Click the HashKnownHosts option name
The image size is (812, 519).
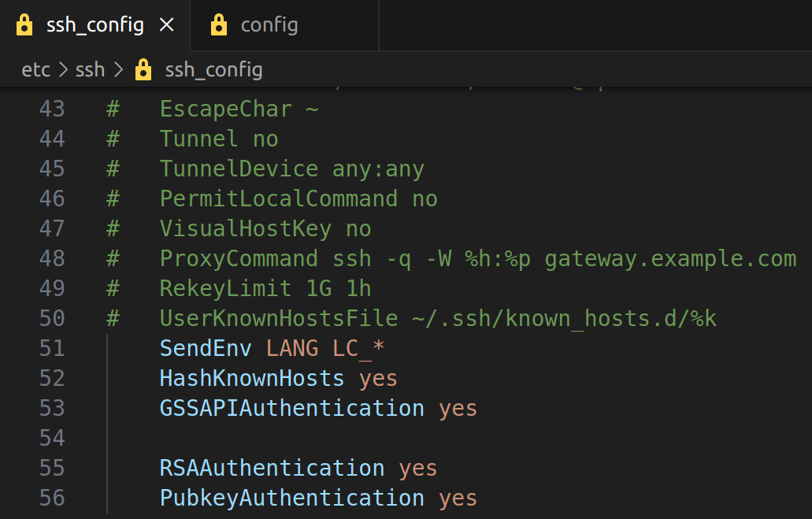(x=251, y=378)
